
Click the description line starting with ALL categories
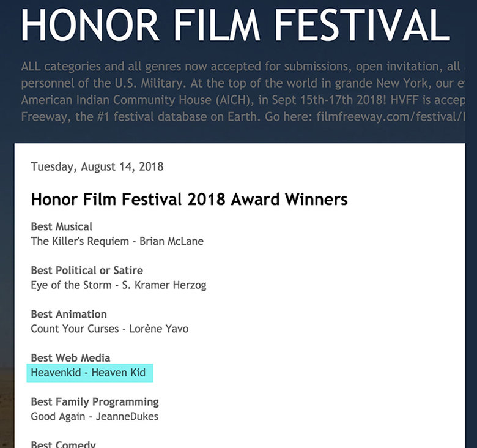coord(239,67)
